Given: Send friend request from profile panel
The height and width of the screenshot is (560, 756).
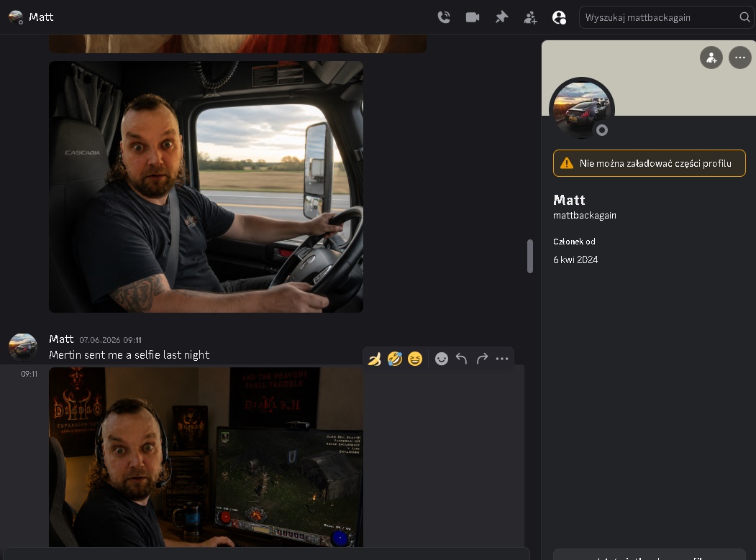Looking at the screenshot, I should click(711, 58).
